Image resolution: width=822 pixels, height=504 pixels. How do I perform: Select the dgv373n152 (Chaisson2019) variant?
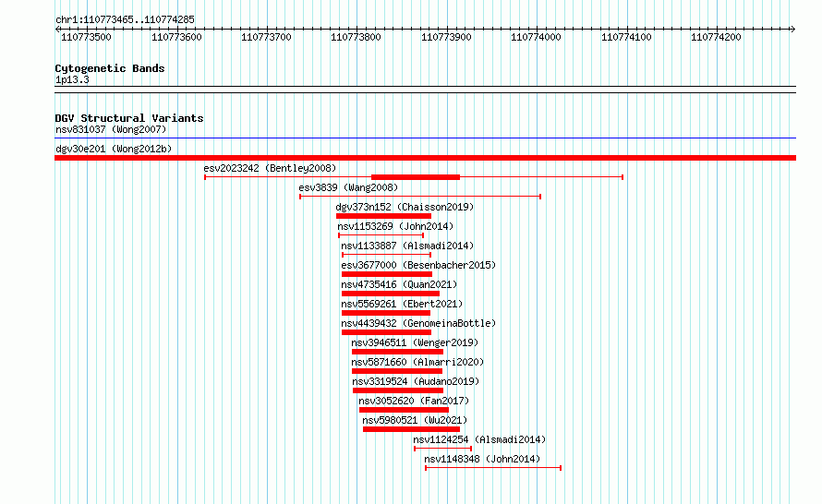point(405,207)
